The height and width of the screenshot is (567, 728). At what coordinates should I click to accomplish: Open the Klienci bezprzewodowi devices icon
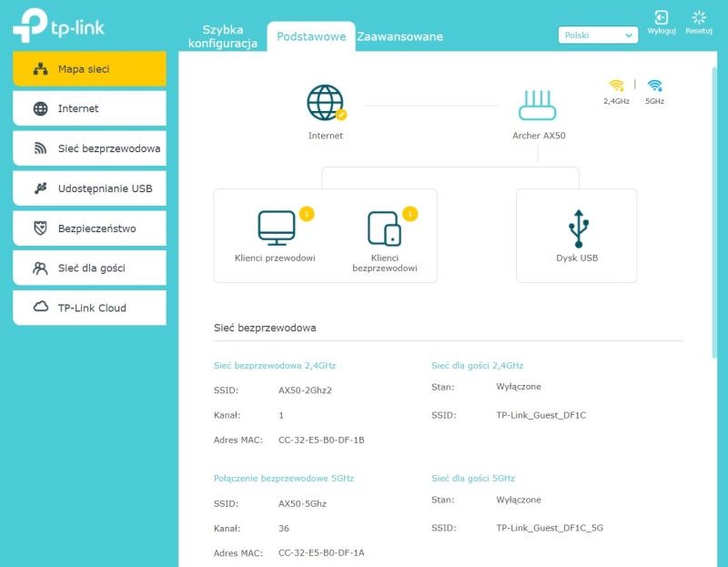tap(384, 228)
